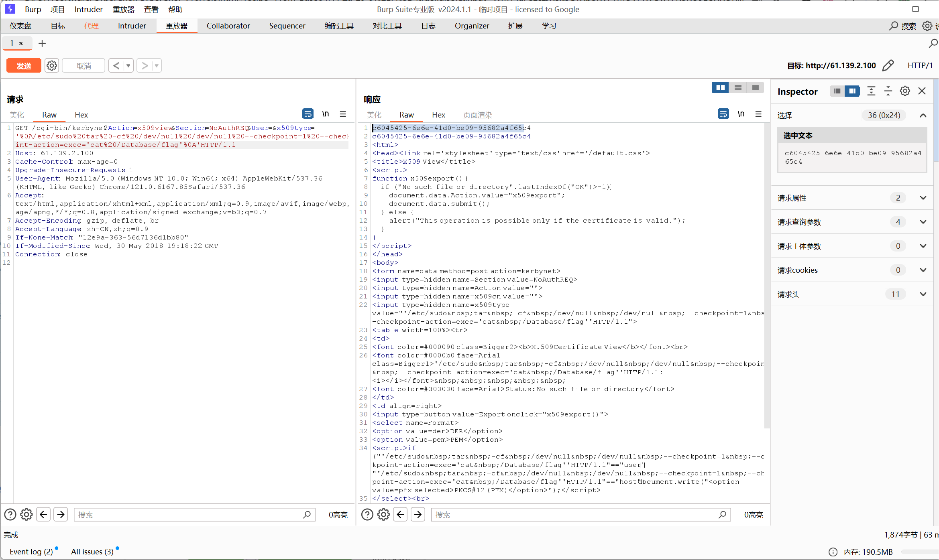Open response pane help icon
The width and height of the screenshot is (939, 560).
367,515
